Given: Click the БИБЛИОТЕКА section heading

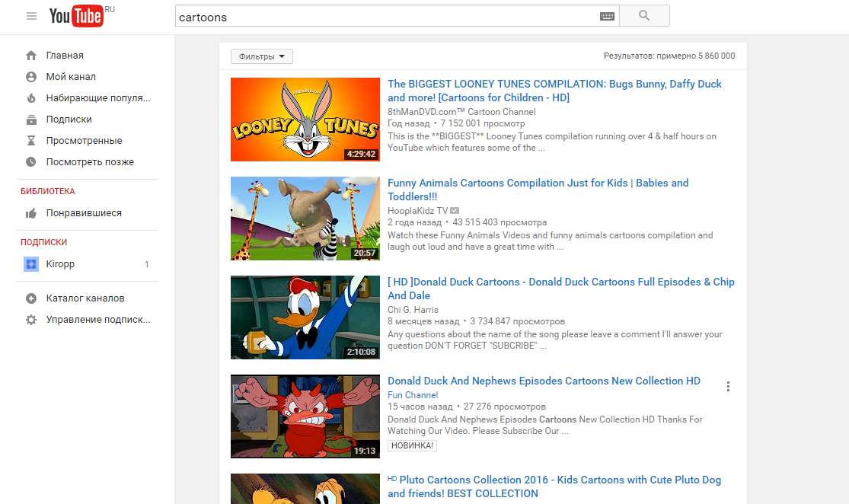Looking at the screenshot, I should tap(48, 191).
